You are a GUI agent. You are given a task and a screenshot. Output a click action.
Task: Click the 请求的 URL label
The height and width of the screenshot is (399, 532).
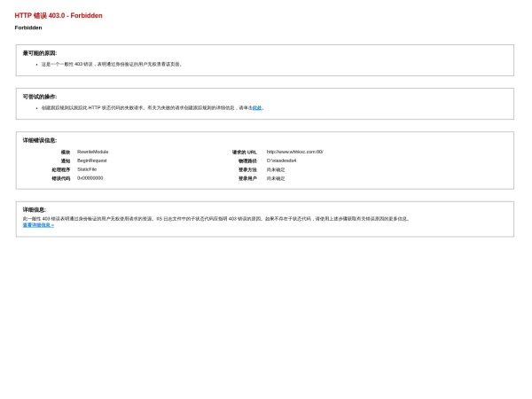tap(245, 153)
